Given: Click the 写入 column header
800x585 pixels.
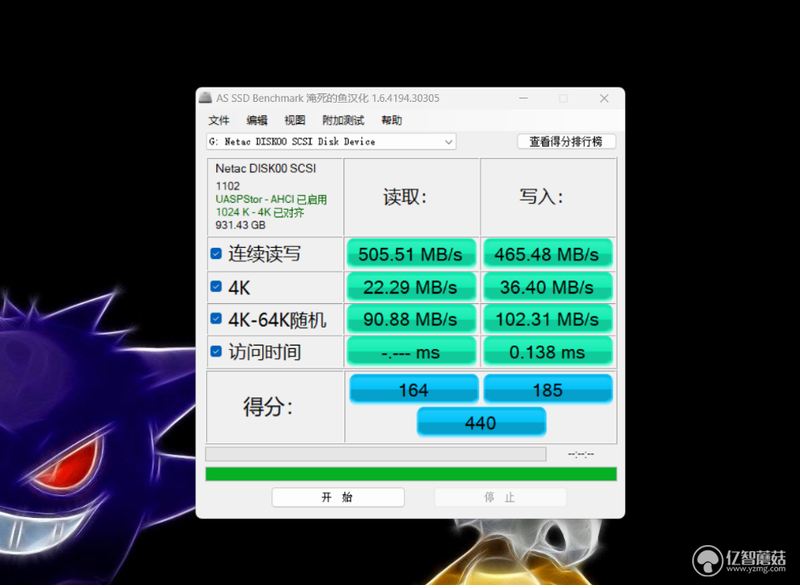Looking at the screenshot, I should pos(541,197).
